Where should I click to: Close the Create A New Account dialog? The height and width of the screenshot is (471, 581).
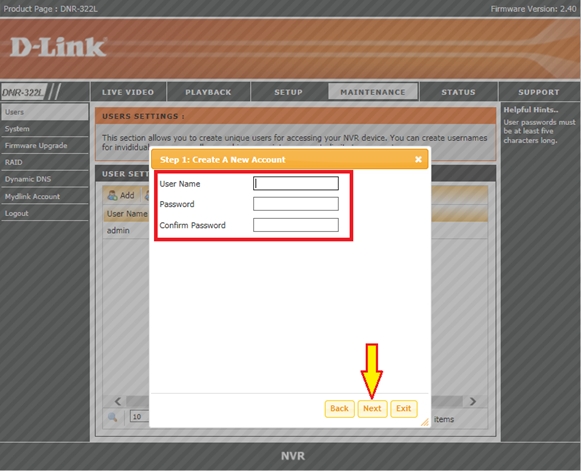pos(418,159)
